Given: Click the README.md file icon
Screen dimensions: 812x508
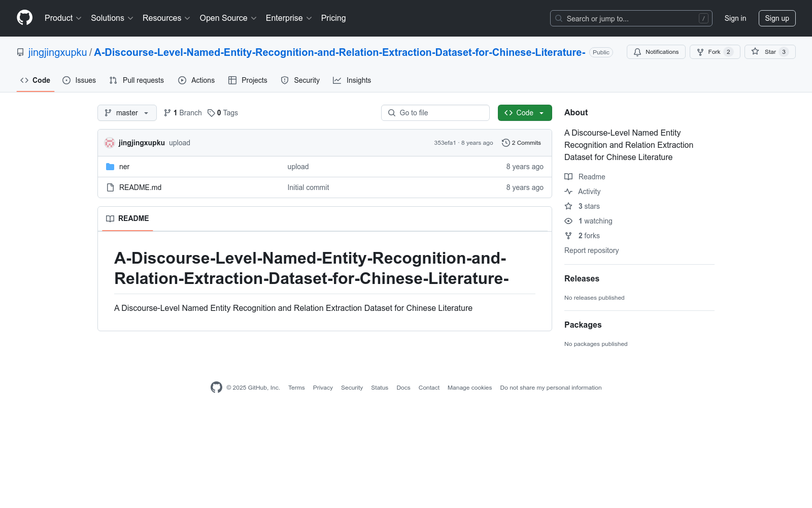Looking at the screenshot, I should click(x=110, y=187).
